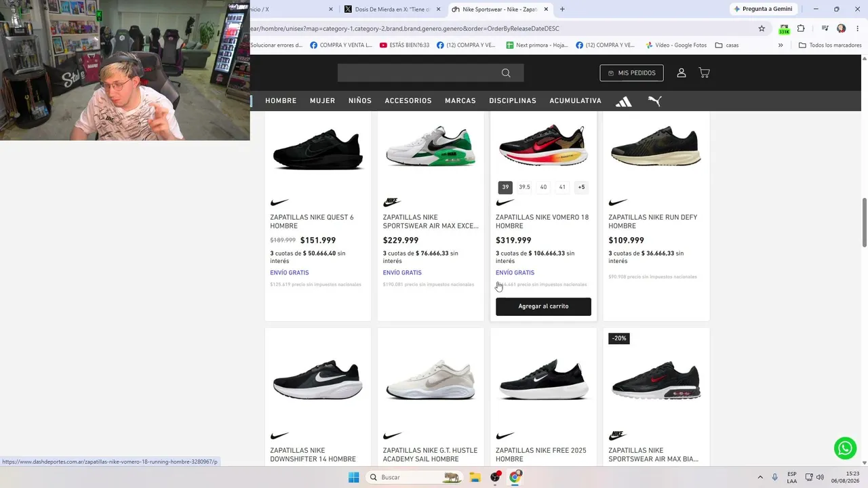The width and height of the screenshot is (868, 488).
Task: Open 'ESTÁS BIEN?6:33' bookmark
Action: [x=405, y=45]
